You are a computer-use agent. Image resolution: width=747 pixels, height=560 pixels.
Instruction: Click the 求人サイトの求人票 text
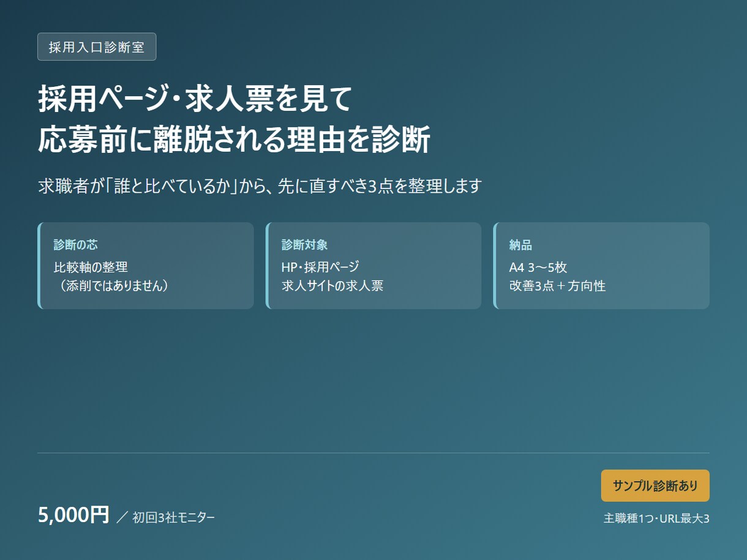(332, 286)
